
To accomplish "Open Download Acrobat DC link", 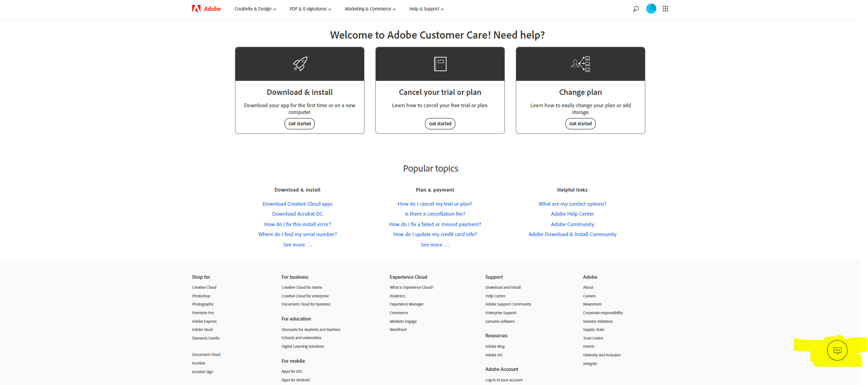I will coord(298,214).
